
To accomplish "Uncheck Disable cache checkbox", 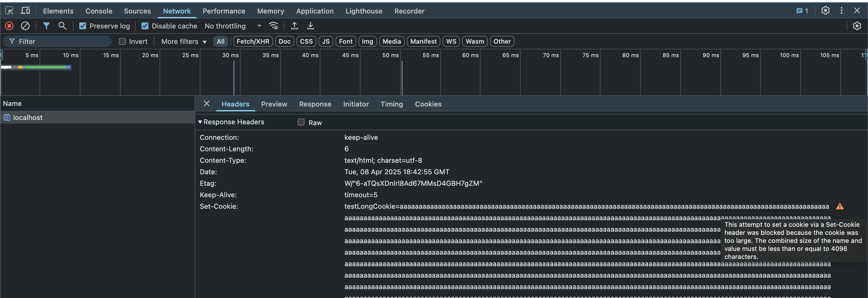I will click(145, 26).
